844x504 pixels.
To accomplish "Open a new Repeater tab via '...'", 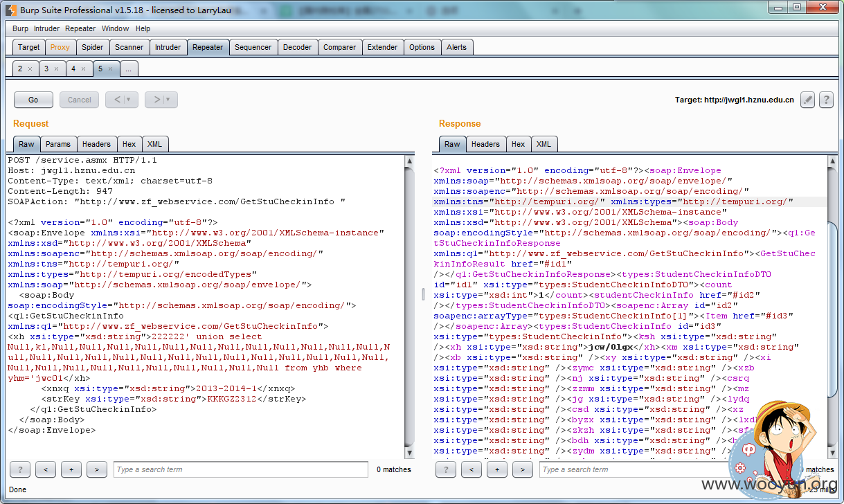I will click(x=129, y=69).
